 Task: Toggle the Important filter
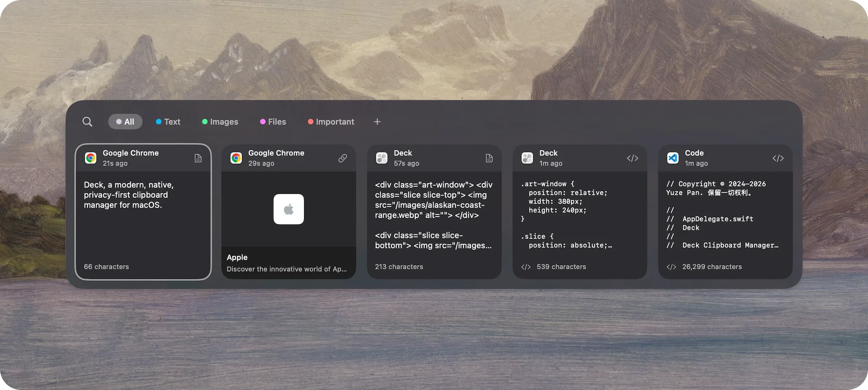tap(331, 122)
